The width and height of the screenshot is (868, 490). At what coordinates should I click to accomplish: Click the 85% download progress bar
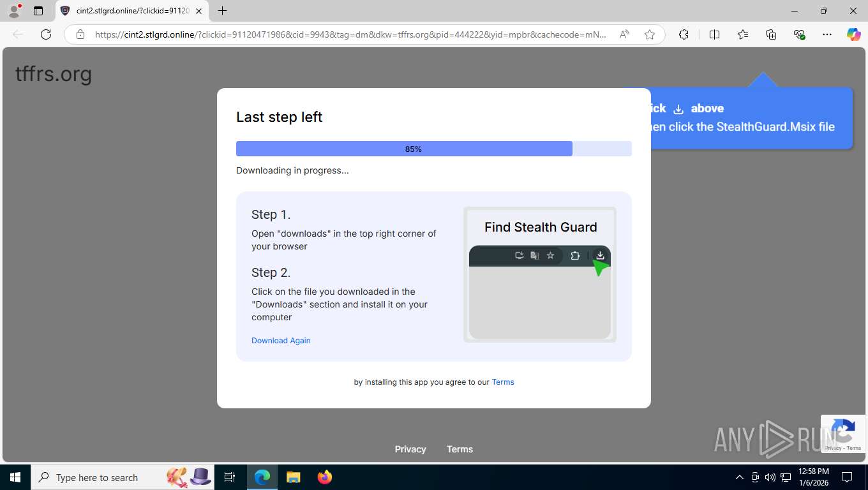point(434,149)
